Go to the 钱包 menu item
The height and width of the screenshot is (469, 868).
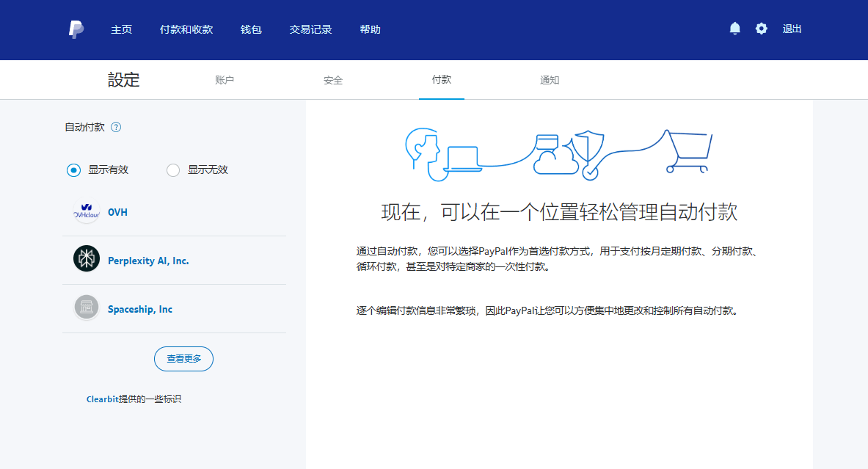click(251, 29)
